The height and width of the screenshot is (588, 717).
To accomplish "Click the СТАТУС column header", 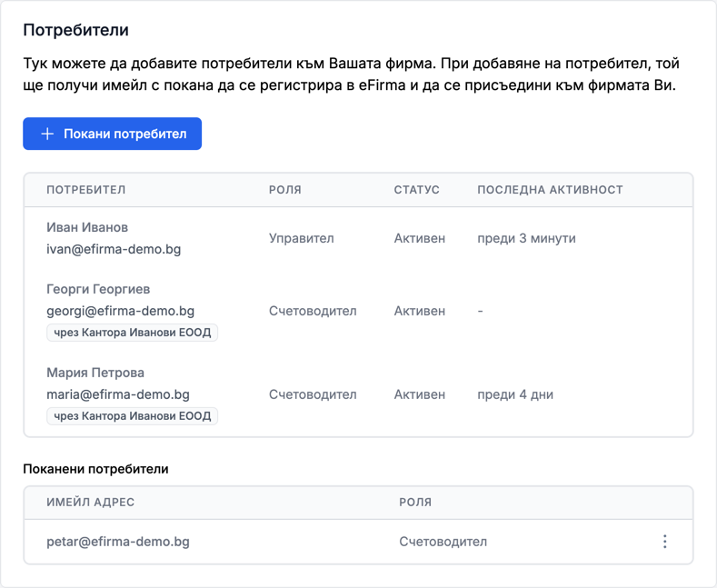I will [416, 190].
